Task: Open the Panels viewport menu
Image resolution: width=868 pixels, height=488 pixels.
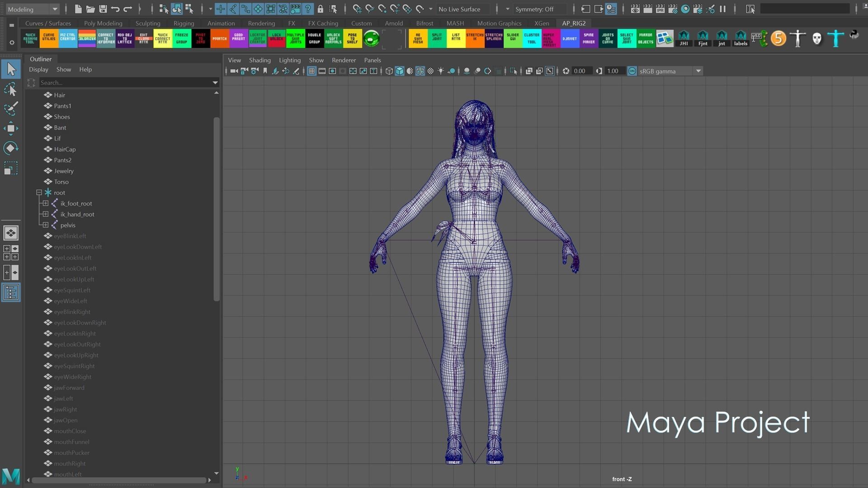Action: (373, 60)
